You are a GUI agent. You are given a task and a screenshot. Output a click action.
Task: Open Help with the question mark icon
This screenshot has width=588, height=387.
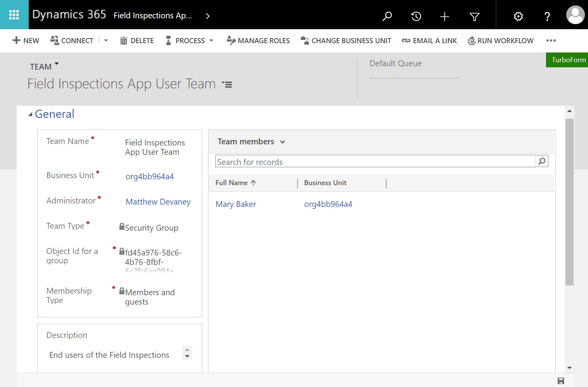(547, 16)
